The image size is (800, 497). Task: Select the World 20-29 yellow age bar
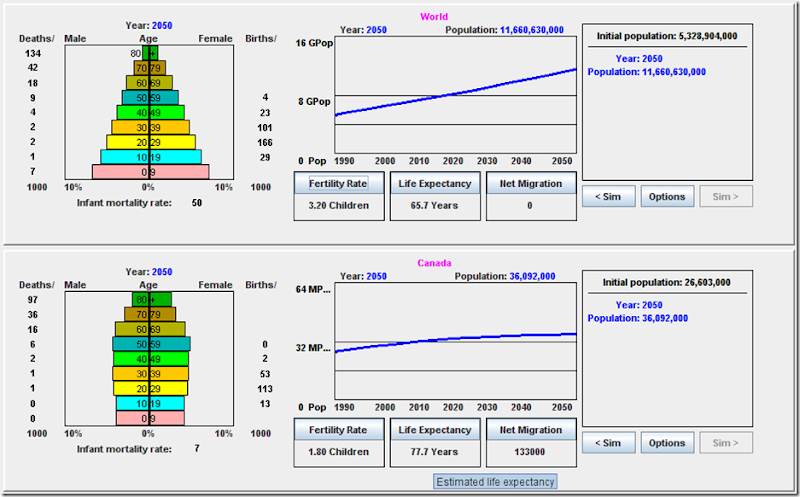coord(151,142)
